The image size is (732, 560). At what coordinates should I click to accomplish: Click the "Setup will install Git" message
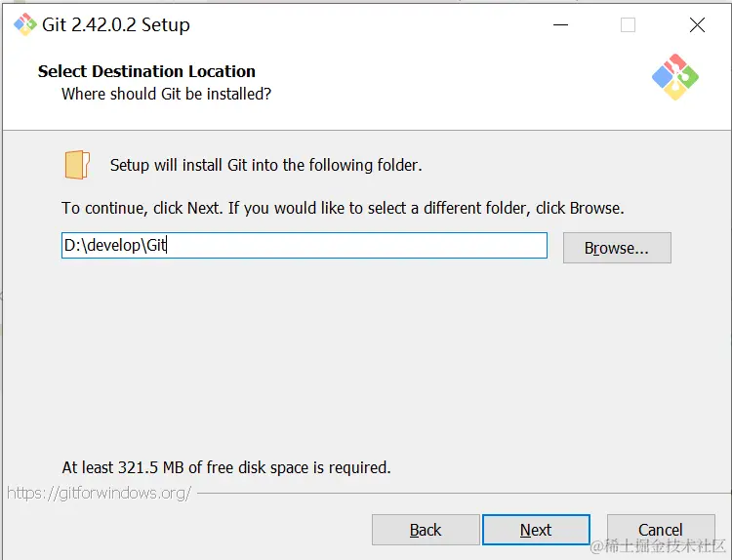(265, 165)
